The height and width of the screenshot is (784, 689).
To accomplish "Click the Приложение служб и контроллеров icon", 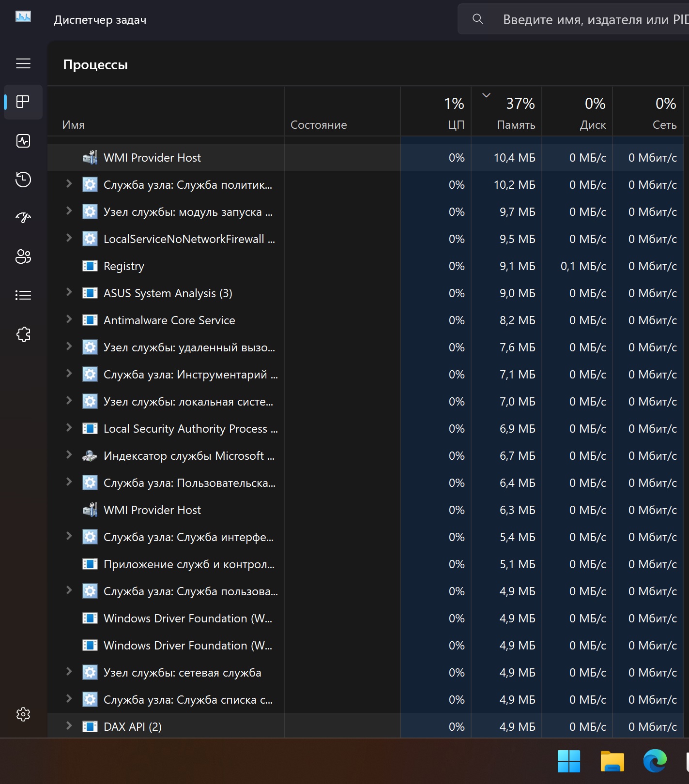I will 90,564.
